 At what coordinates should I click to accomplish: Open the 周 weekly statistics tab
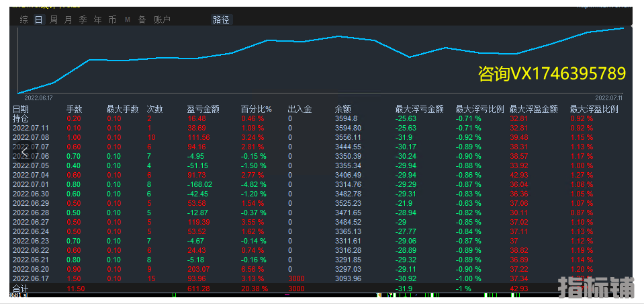pyautogui.click(x=54, y=20)
